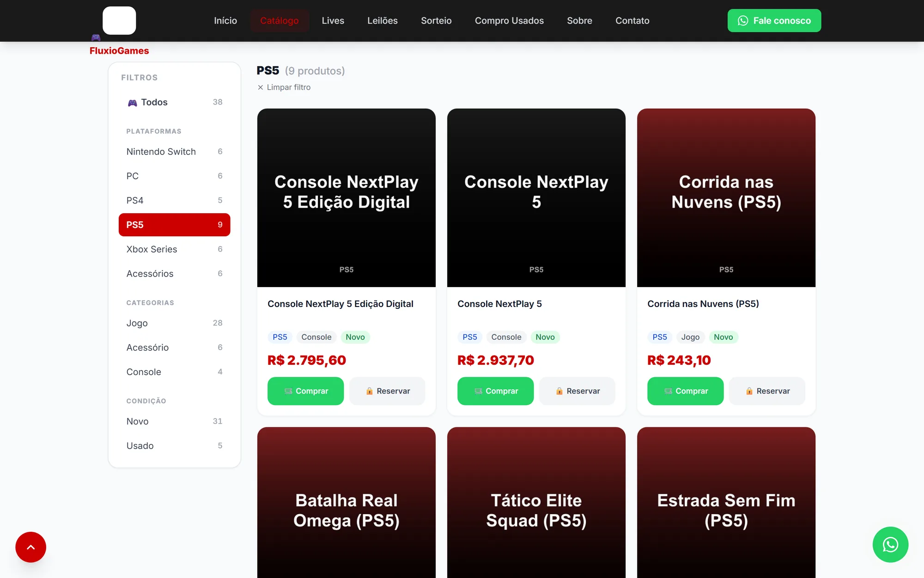924x578 pixels.
Task: Filter by Console category
Action: [174, 372]
